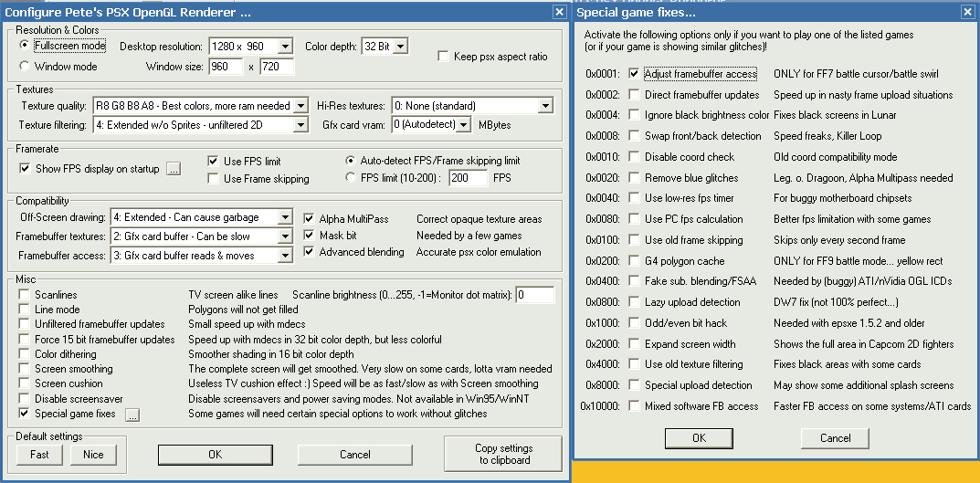Close the Special game fixes dialog
980x483 pixels.
[967, 12]
